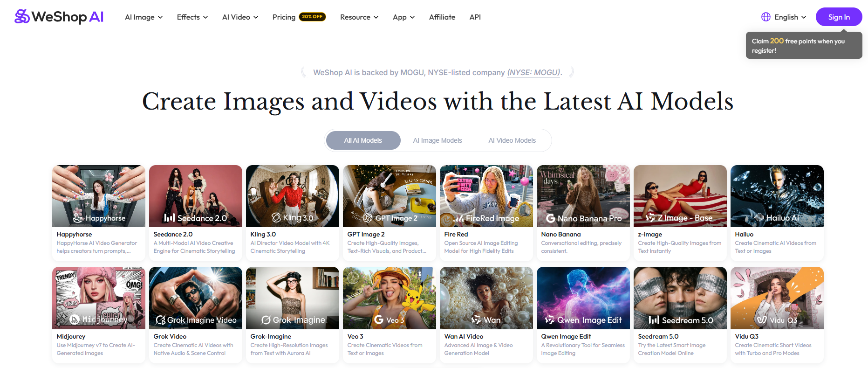Open the Qwen Image Edit title link
Screen dimensions: 868x368
click(566, 336)
